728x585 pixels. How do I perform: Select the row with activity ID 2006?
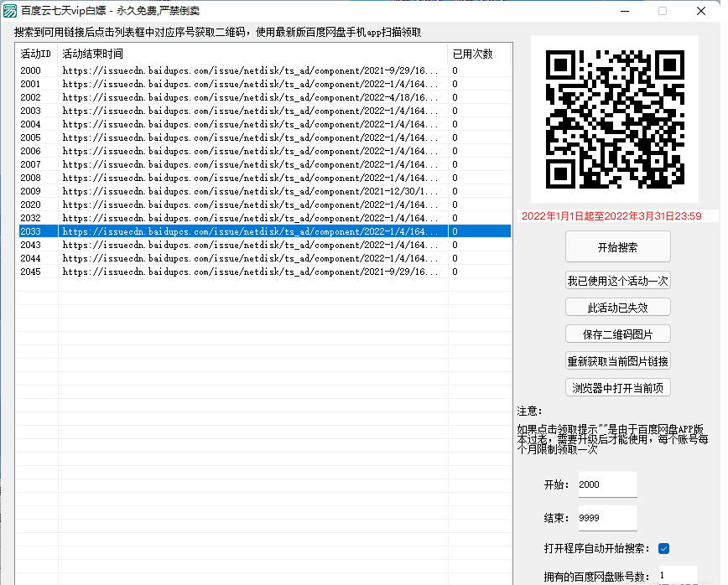coord(265,151)
